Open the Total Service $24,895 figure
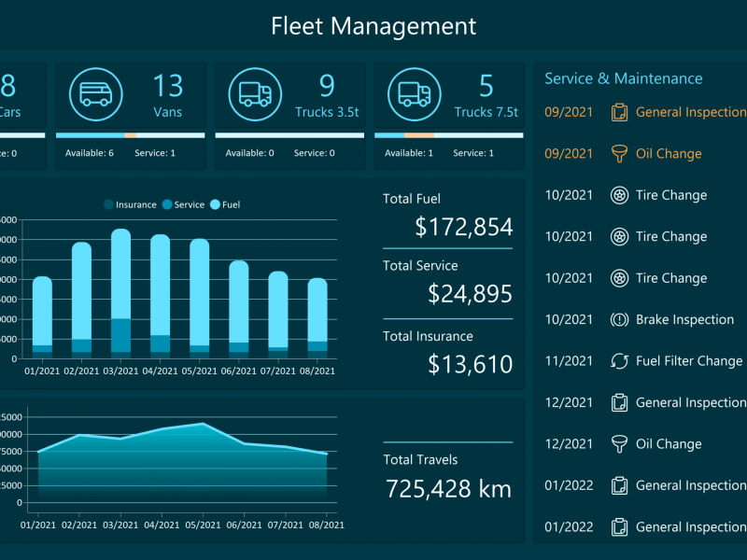 [x=470, y=294]
